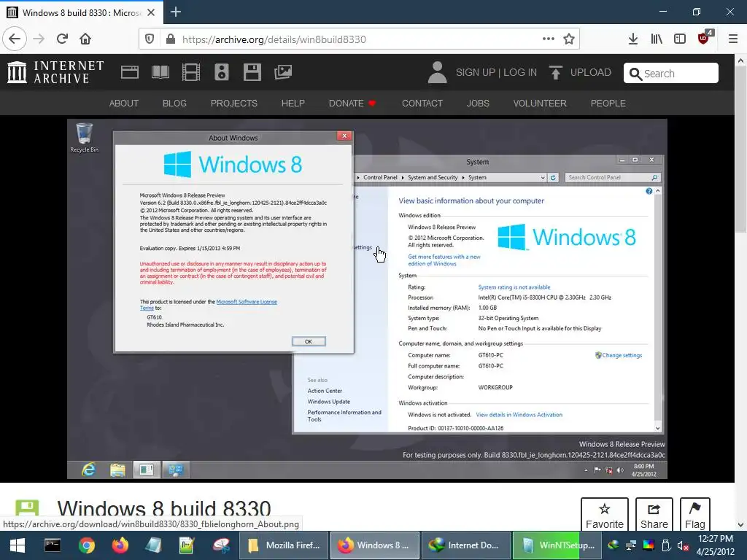Open the Firefox hamburger menu
Image resolution: width=747 pixels, height=560 pixels.
click(x=733, y=39)
